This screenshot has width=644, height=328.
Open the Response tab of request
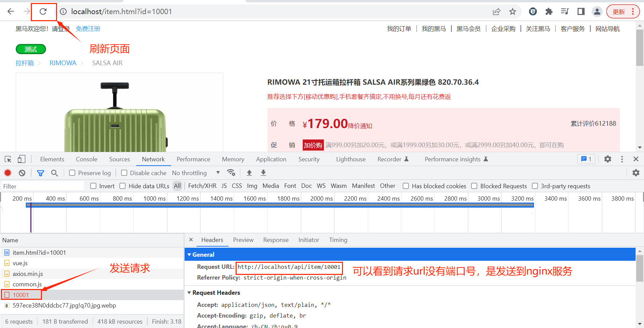point(276,240)
